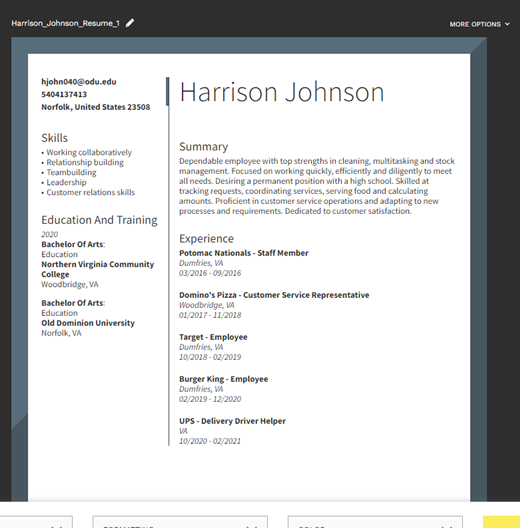The width and height of the screenshot is (520, 528).
Task: Click the Education And Training heading
Action: [x=99, y=220]
